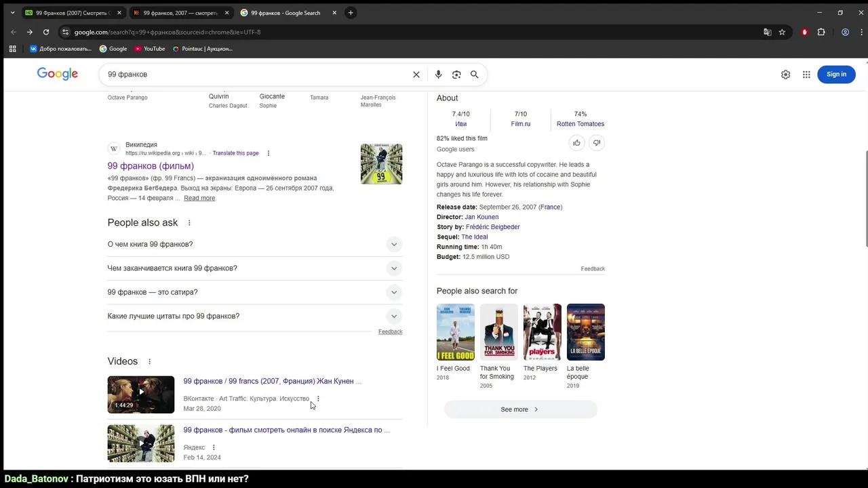Open Film.ru rating link

[521, 124]
